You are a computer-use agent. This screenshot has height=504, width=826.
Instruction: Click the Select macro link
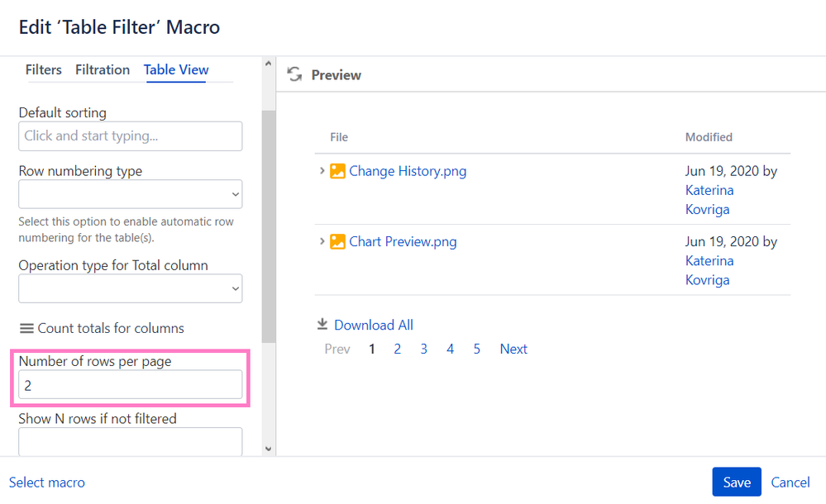[x=47, y=483]
